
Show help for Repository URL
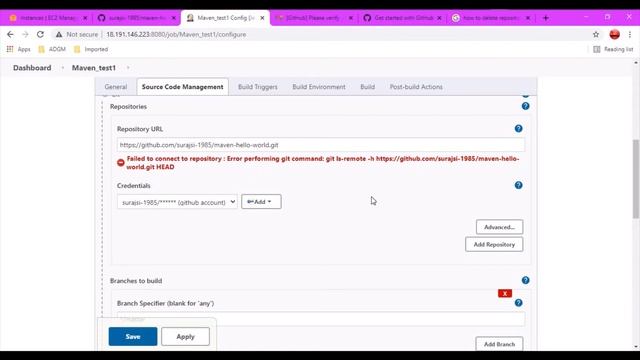[x=518, y=129]
